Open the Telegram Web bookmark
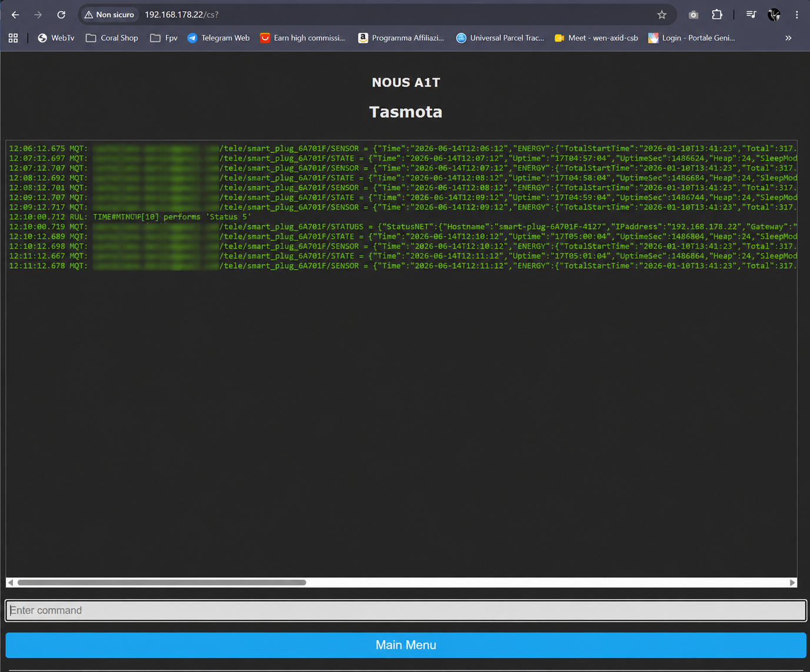 [x=218, y=38]
